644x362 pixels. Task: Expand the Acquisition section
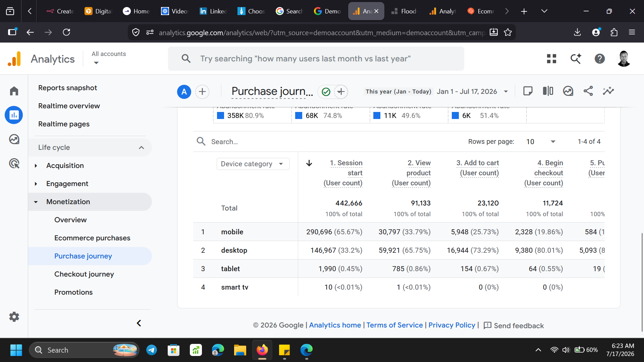point(36,166)
